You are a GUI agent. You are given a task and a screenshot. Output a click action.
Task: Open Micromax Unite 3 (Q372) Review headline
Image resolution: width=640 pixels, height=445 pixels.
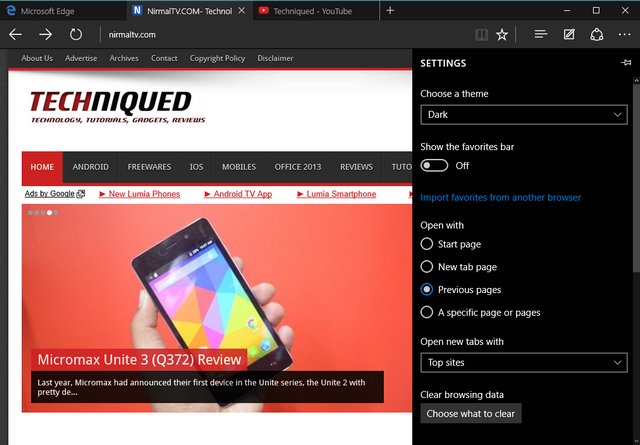tap(139, 360)
